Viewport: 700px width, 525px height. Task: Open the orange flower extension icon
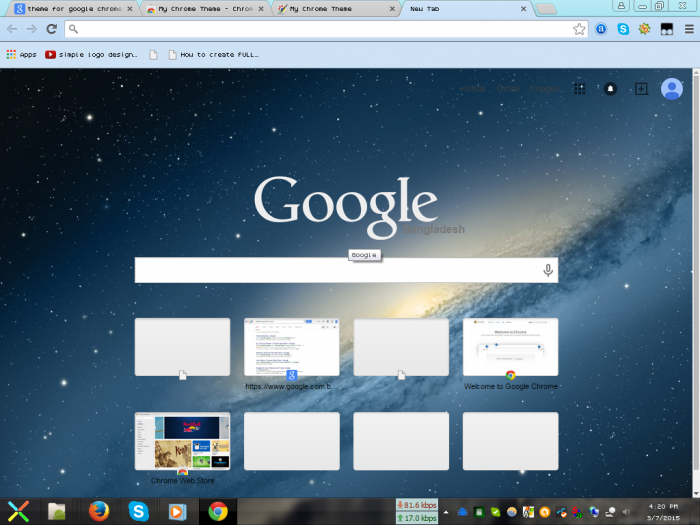pos(645,29)
